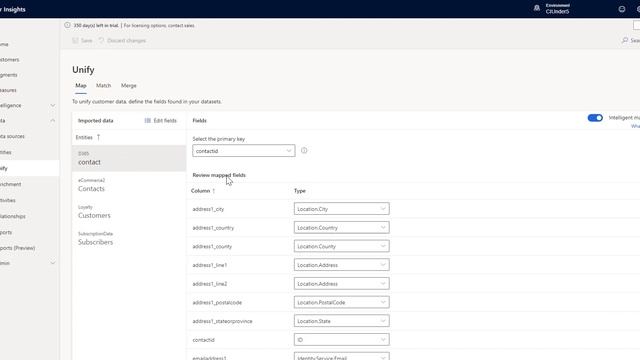Open the ID type dropdown for contactid
Screen dimensions: 640x360
pos(342,340)
